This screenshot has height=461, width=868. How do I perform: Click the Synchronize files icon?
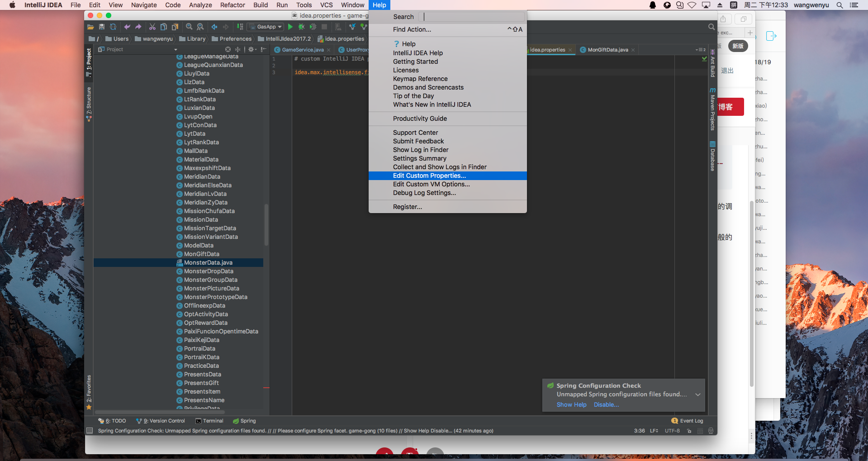113,27
